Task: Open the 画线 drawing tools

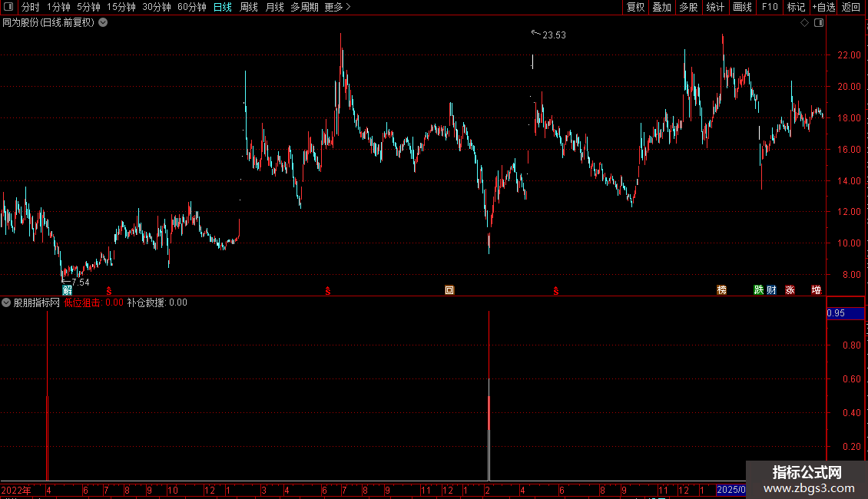Action: tap(742, 7)
